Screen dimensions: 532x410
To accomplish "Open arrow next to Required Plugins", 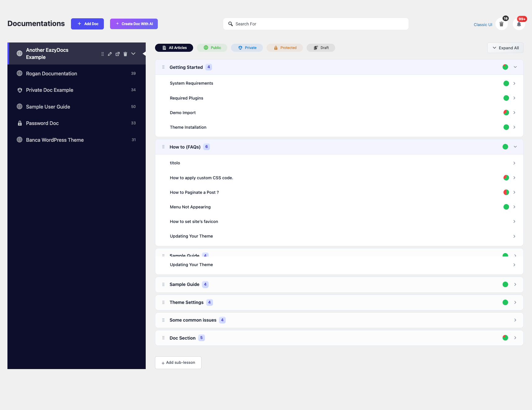I will pyautogui.click(x=514, y=98).
